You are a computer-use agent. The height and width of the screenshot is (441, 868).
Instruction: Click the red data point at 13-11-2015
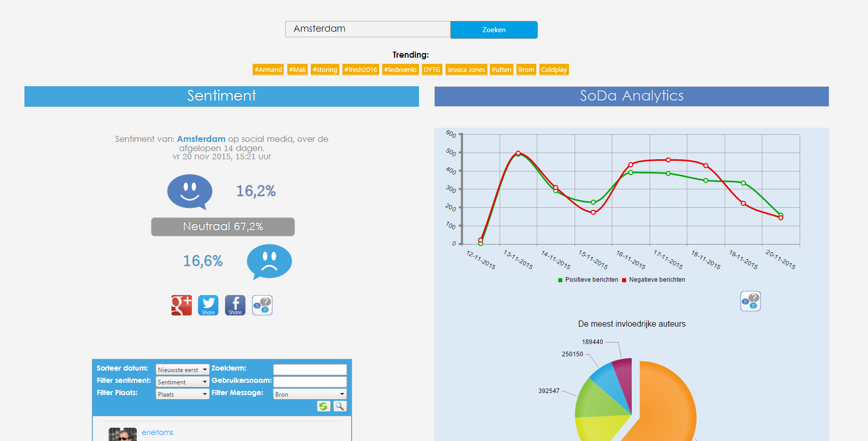pyautogui.click(x=518, y=153)
